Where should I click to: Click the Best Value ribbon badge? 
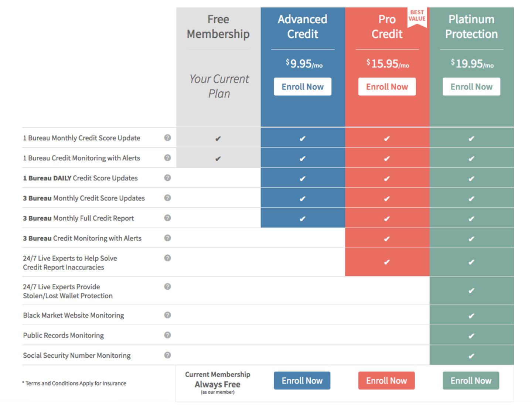pos(417,16)
